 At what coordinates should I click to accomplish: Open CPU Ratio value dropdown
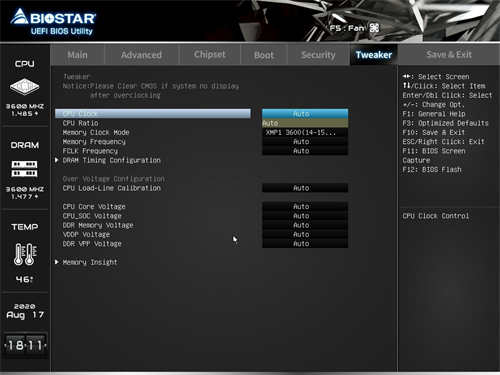305,123
